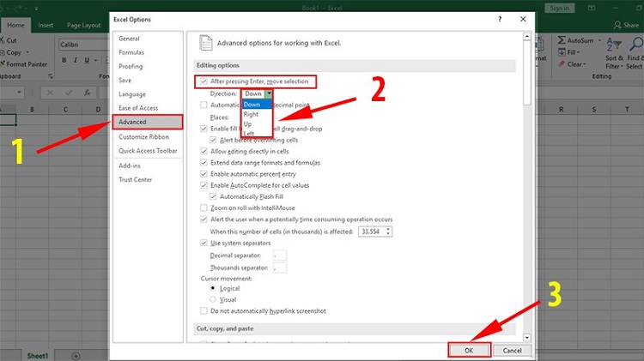Collapse the Direction dropdown arrow
This screenshot has height=361, width=644.
(x=269, y=94)
